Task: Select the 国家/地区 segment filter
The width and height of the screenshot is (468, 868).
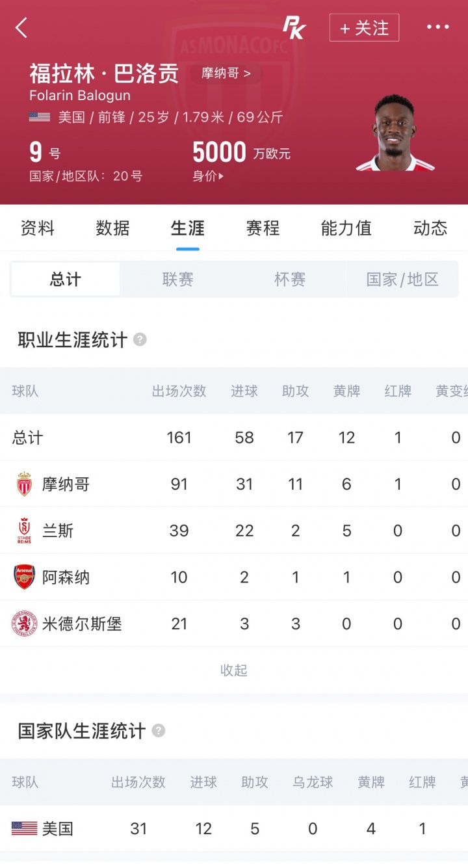Action: point(402,280)
